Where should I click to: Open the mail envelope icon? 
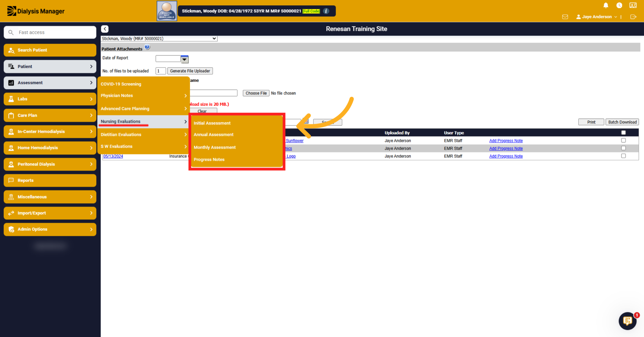[x=565, y=17]
